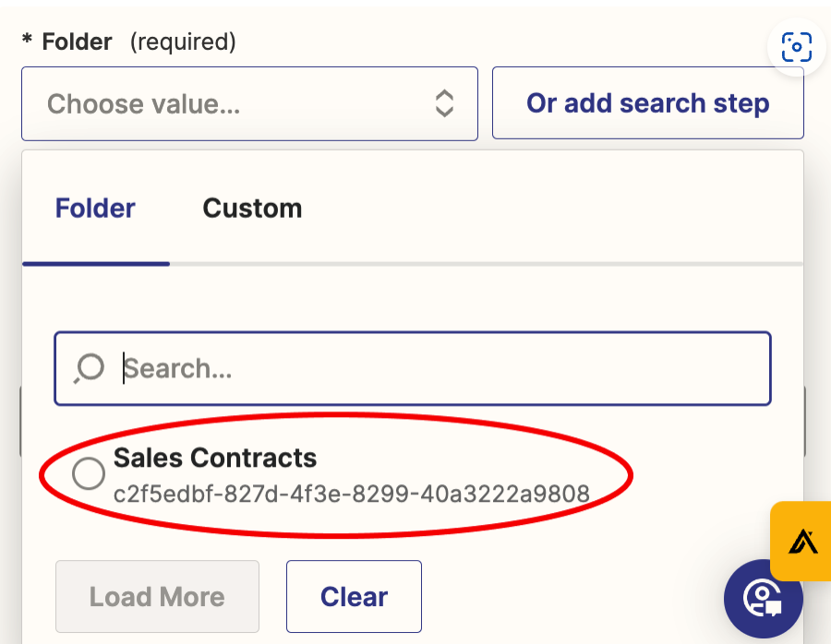Switch to the Custom tab
This screenshot has height=644, width=831.
[252, 209]
